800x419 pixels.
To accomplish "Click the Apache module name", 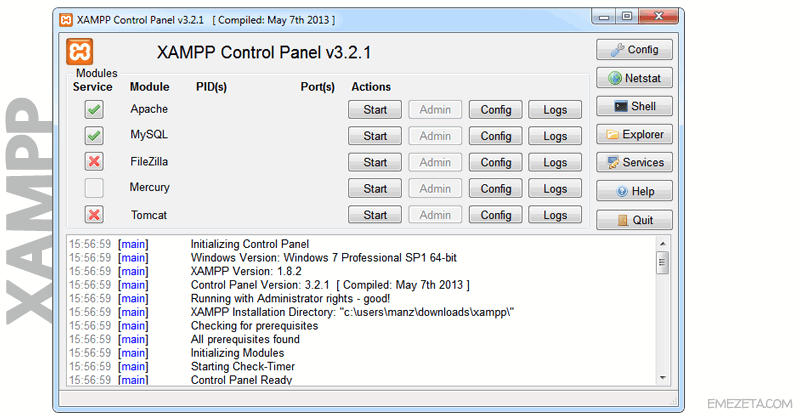I will (149, 109).
